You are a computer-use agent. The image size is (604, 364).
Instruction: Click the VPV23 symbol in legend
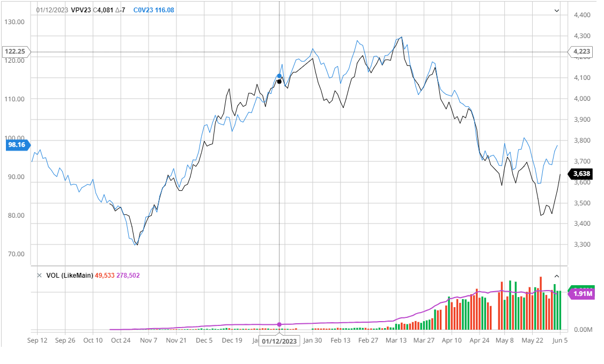tap(81, 10)
